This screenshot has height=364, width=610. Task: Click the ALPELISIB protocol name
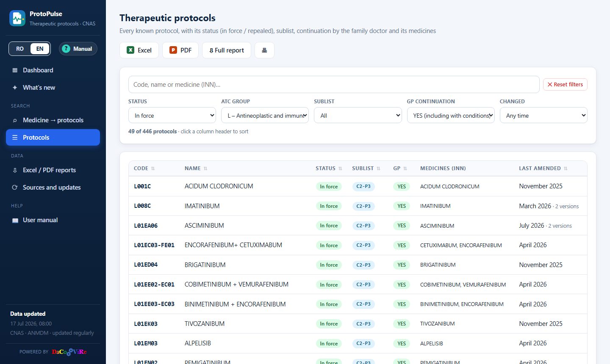(x=198, y=343)
